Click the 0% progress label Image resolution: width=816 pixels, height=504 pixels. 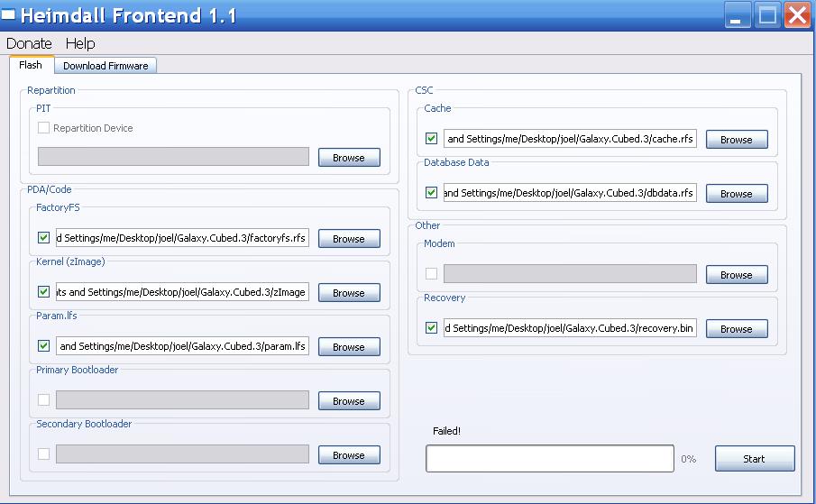689,459
